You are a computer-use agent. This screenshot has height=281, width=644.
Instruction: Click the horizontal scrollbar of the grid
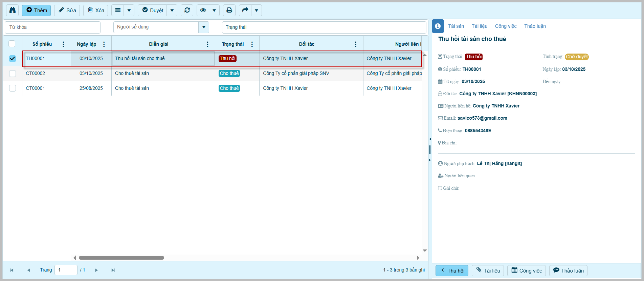pos(121,258)
